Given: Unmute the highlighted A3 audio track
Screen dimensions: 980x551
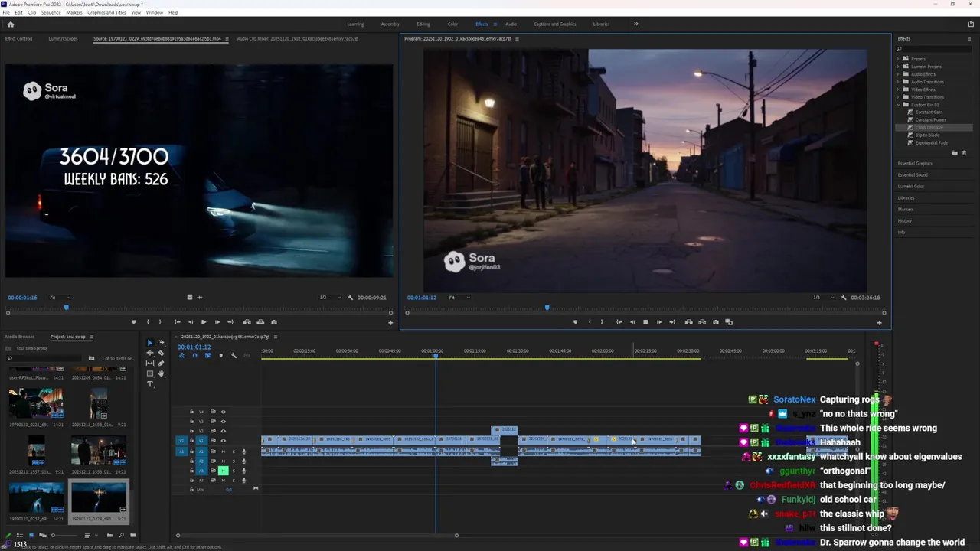Looking at the screenshot, I should tap(224, 471).
